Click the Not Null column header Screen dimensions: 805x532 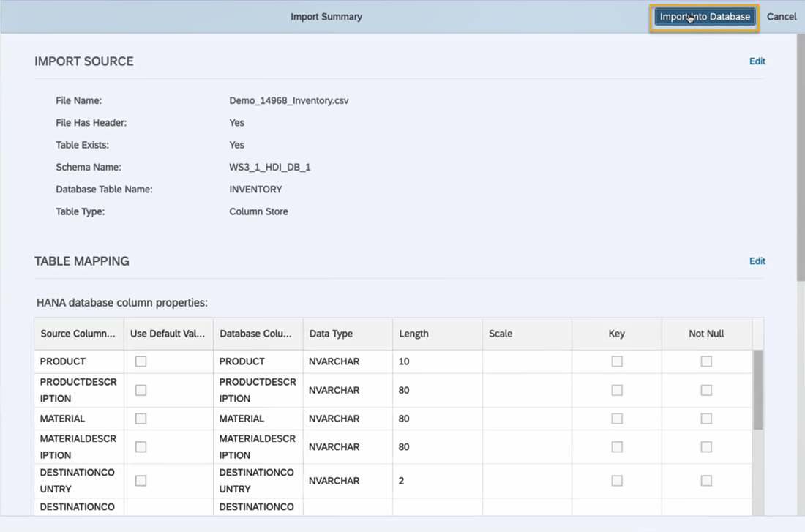coord(706,334)
